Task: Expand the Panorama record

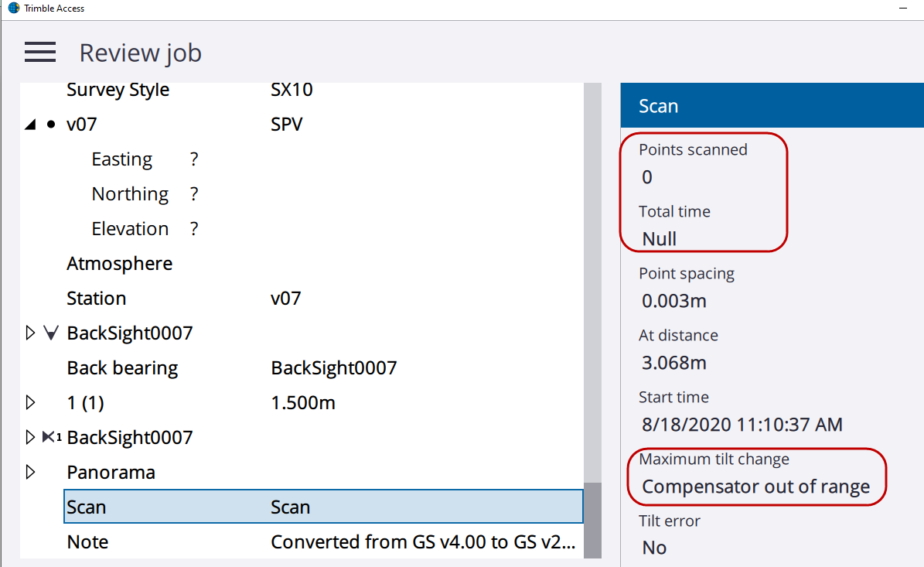Action: click(x=31, y=473)
